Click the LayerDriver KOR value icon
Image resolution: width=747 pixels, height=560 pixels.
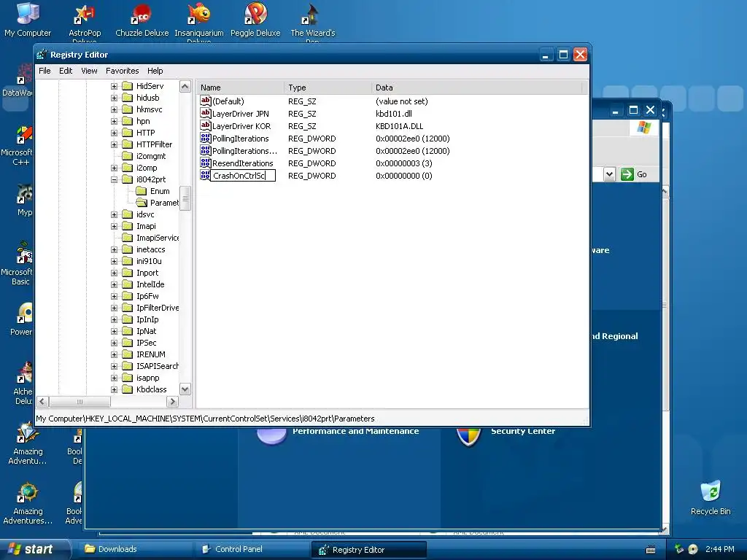point(205,125)
